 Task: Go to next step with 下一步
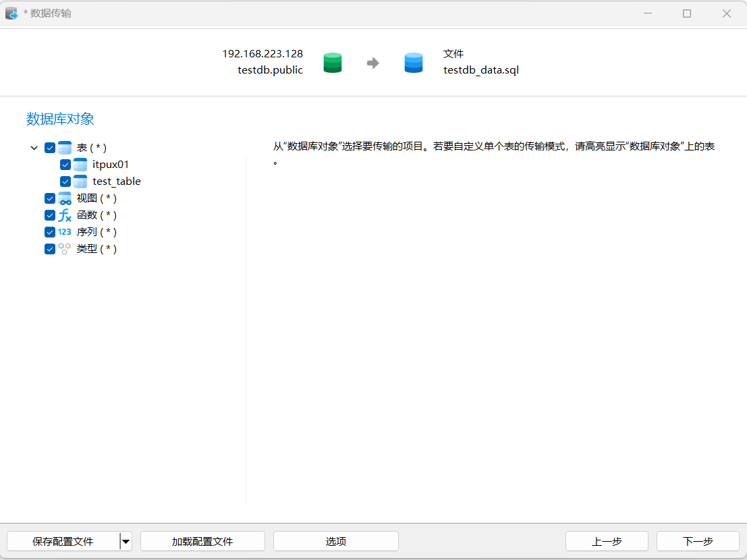pos(698,541)
